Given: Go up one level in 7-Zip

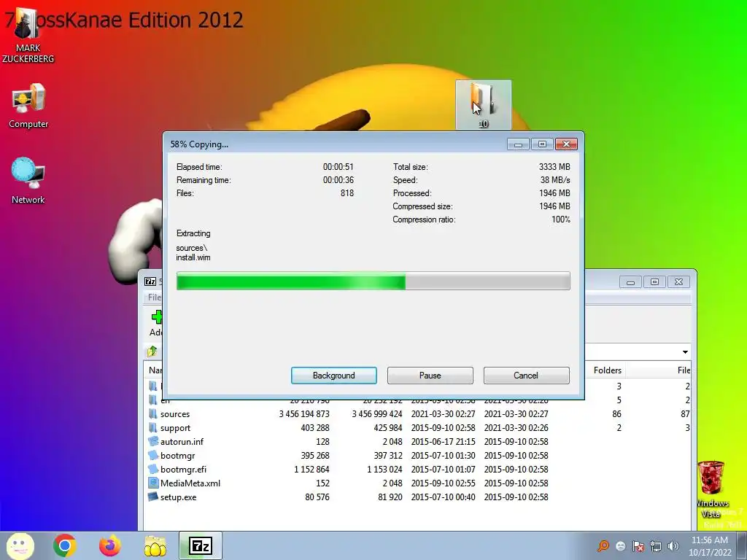Looking at the screenshot, I should tap(152, 351).
